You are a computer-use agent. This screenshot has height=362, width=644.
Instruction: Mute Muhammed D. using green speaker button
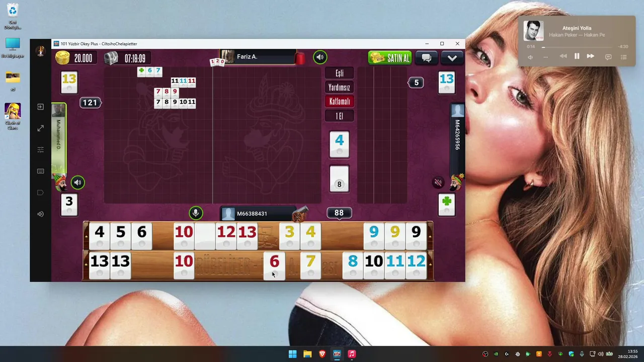tap(77, 183)
